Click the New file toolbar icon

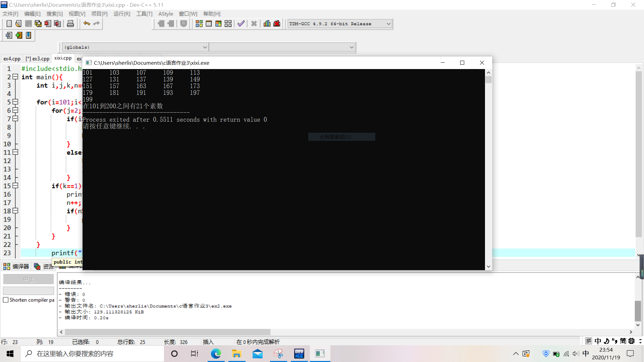tap(9, 24)
